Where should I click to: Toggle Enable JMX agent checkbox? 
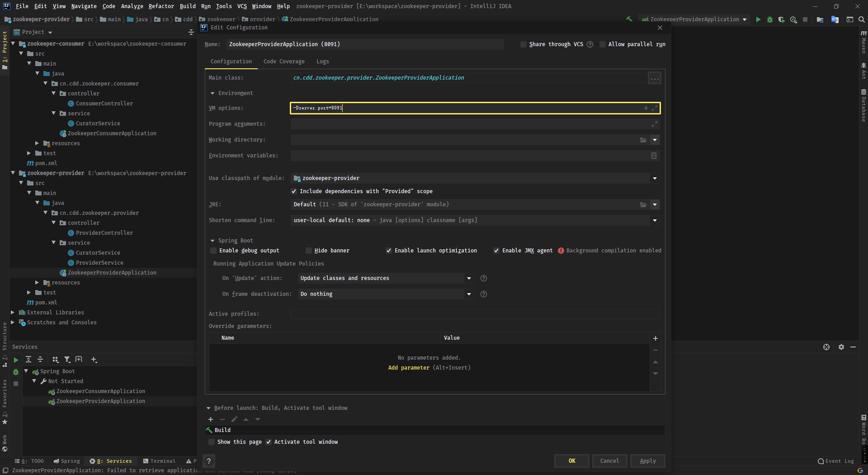(496, 251)
